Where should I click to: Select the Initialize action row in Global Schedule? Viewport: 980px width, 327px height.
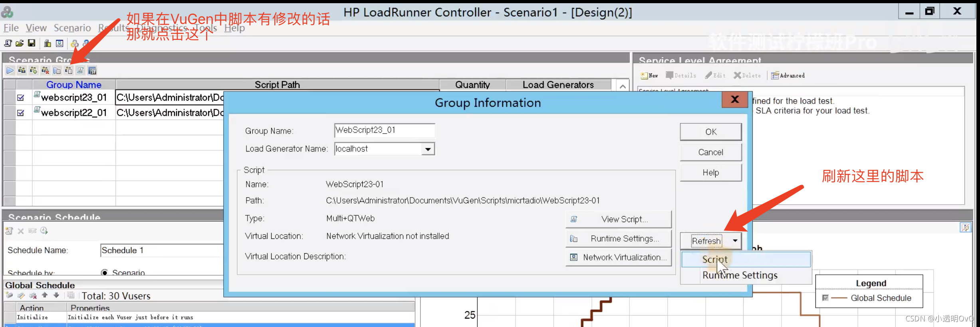click(209, 317)
